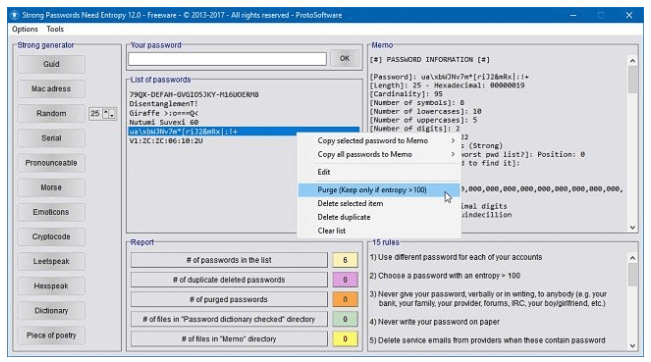Close the application window
Screen dimensions: 651x362
(629, 15)
